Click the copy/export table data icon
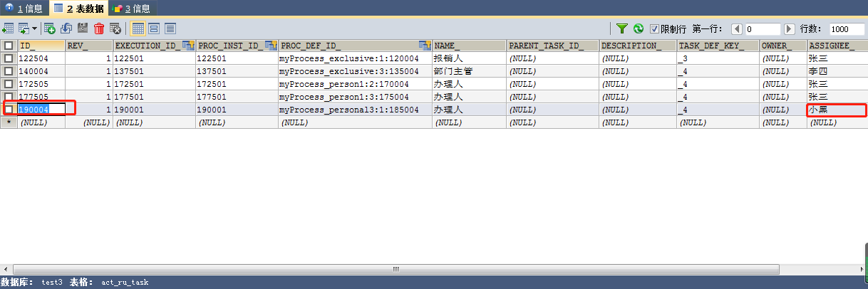868x289 pixels. [24, 28]
